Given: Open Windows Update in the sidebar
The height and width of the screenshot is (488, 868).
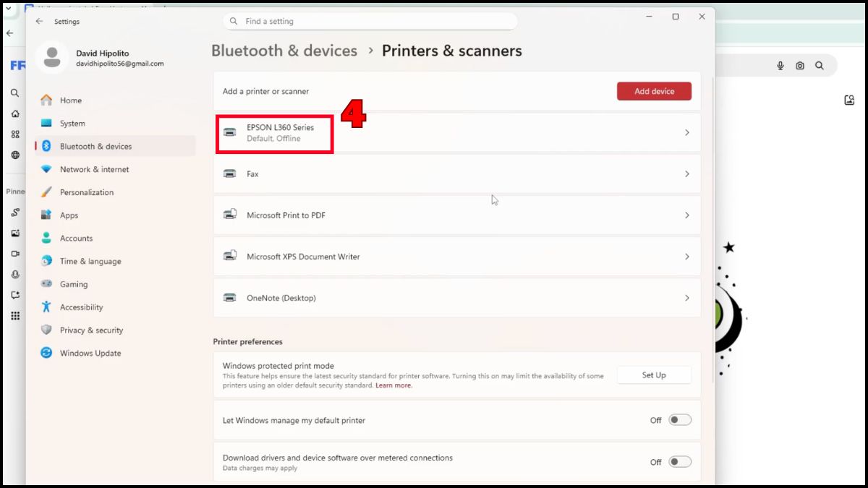Looking at the screenshot, I should 115,354.
